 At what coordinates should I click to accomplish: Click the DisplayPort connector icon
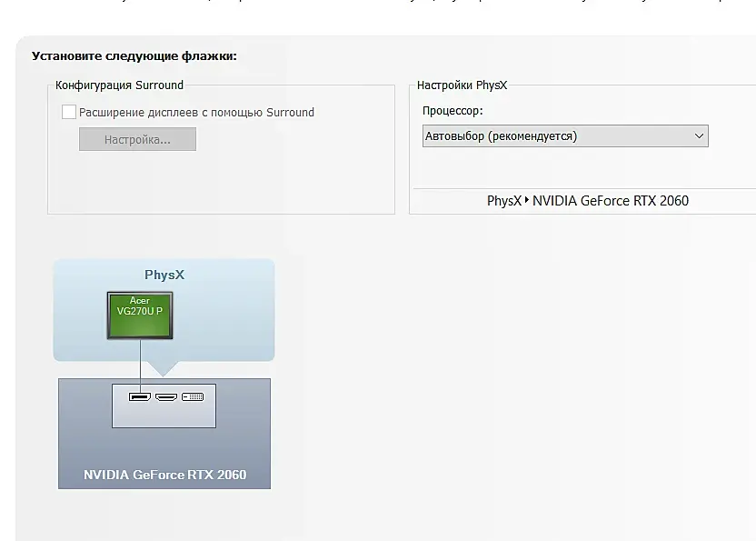140,396
